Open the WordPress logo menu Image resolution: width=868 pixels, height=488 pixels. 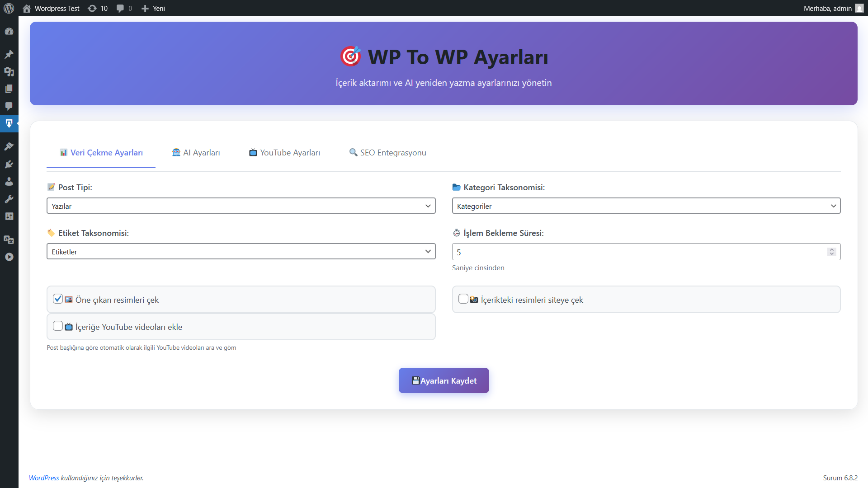point(9,8)
